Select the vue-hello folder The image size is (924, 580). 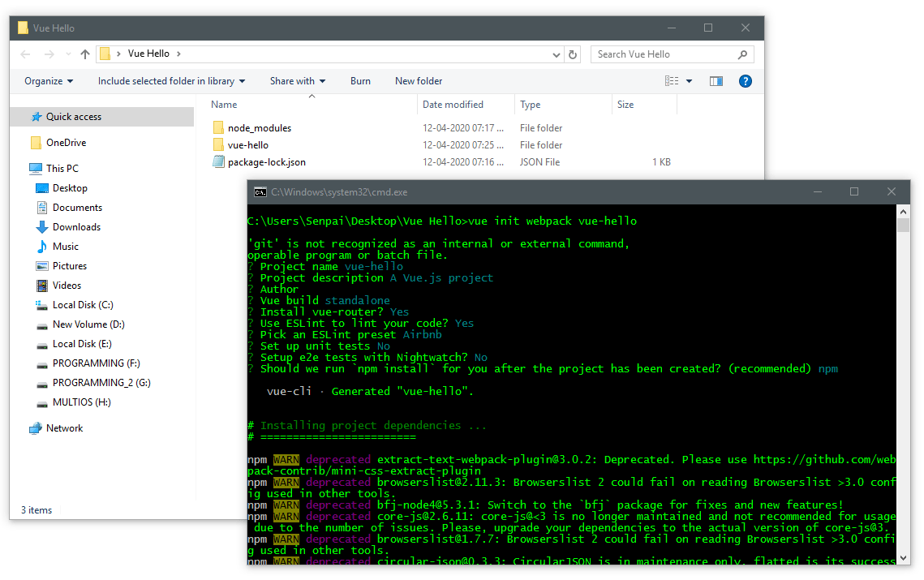pos(248,145)
